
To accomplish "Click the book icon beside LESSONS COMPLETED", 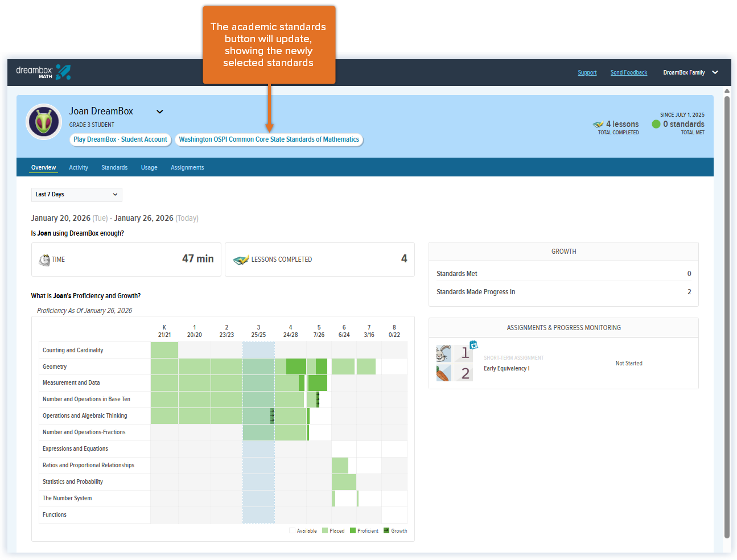I will [x=241, y=260].
